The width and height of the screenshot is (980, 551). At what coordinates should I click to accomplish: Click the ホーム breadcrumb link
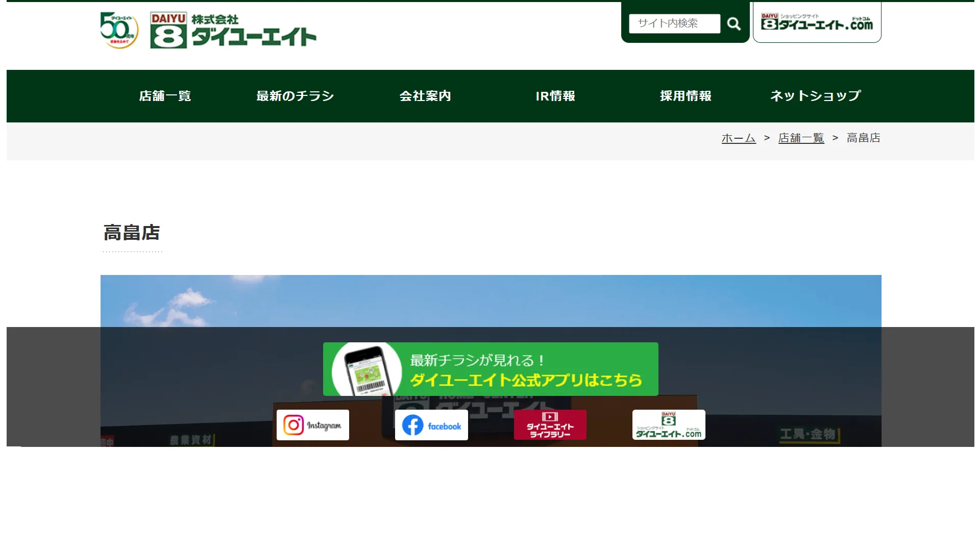tap(738, 138)
